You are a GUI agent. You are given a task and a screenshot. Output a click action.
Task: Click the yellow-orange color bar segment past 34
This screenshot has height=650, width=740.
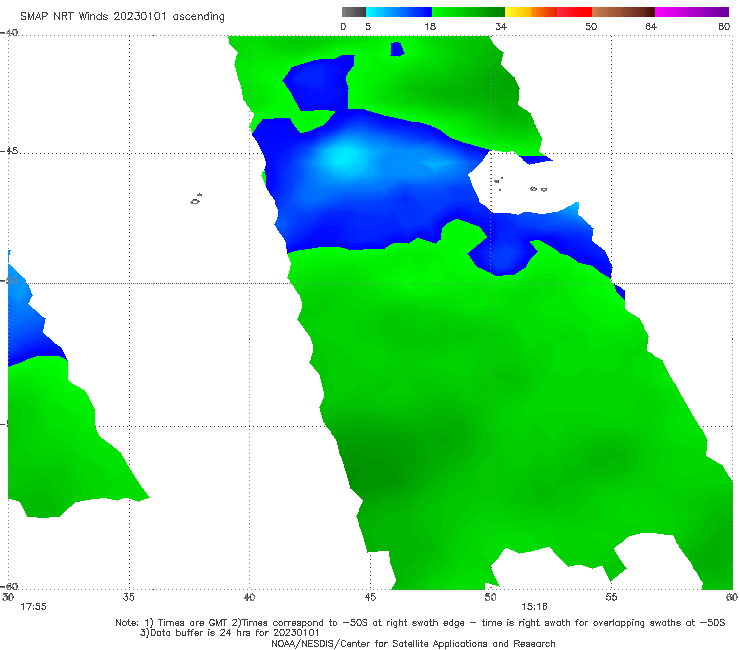531,12
